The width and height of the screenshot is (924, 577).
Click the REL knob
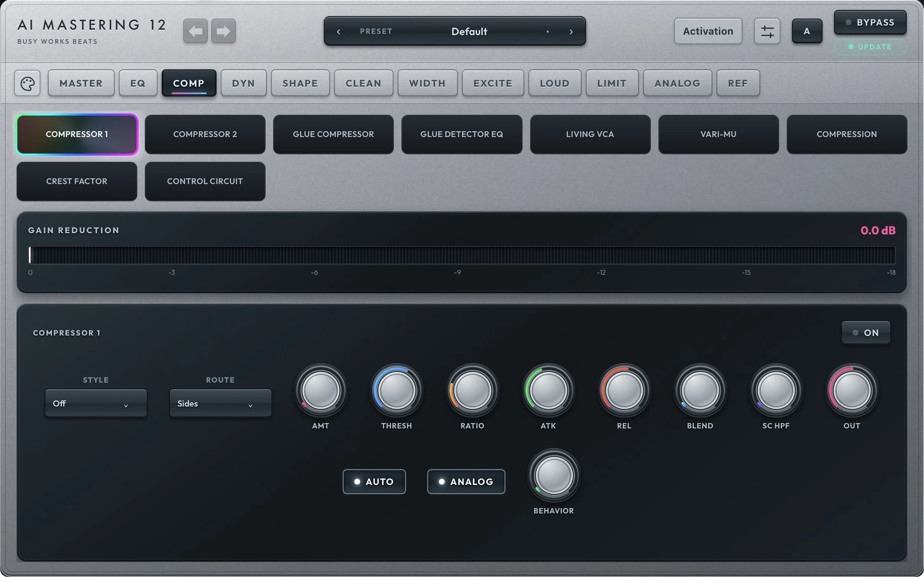624,390
